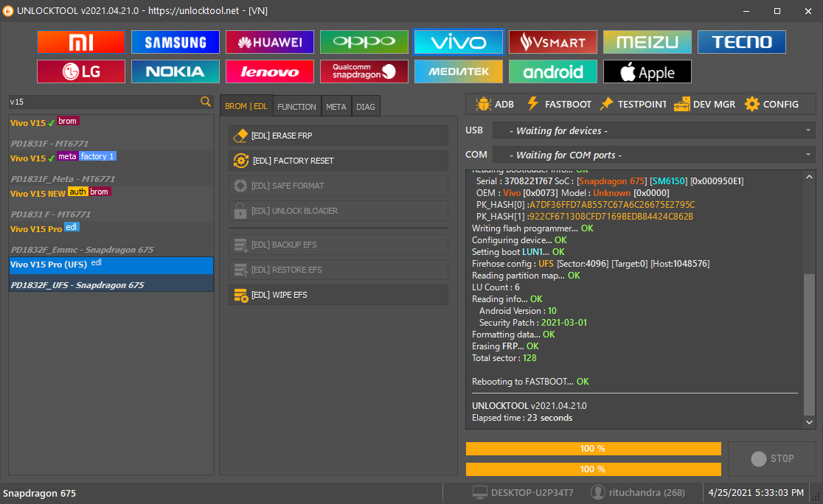
Task: Click the upper 100 % progress bar
Action: [593, 449]
